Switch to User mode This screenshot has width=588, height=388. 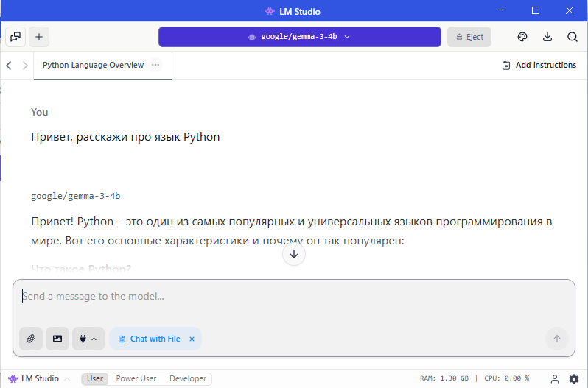click(x=95, y=379)
